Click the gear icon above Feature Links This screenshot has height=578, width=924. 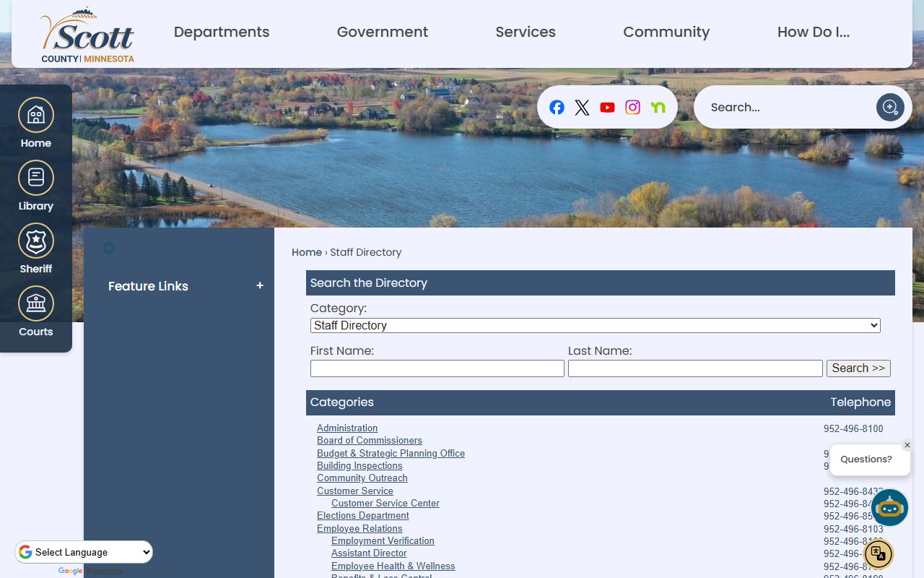pyautogui.click(x=109, y=248)
